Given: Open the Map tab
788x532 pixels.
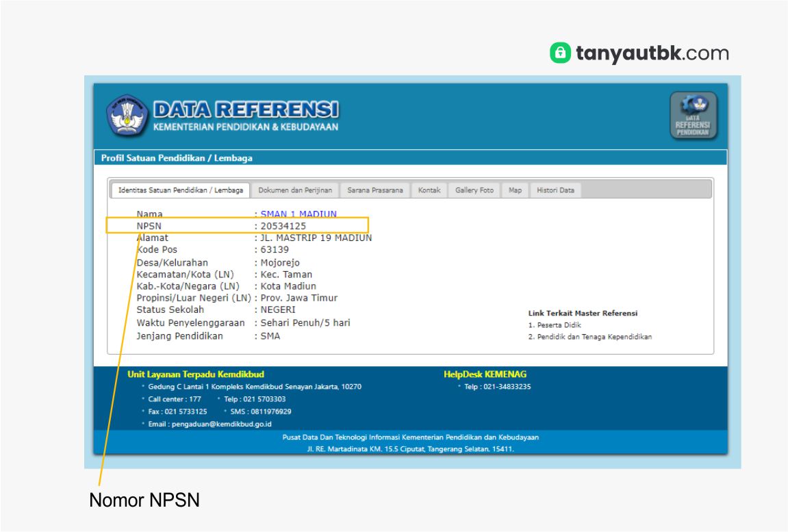Looking at the screenshot, I should coord(516,190).
